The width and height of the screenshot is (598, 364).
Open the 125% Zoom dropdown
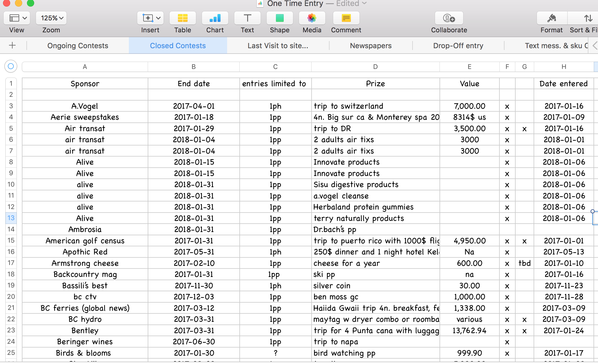click(x=51, y=18)
